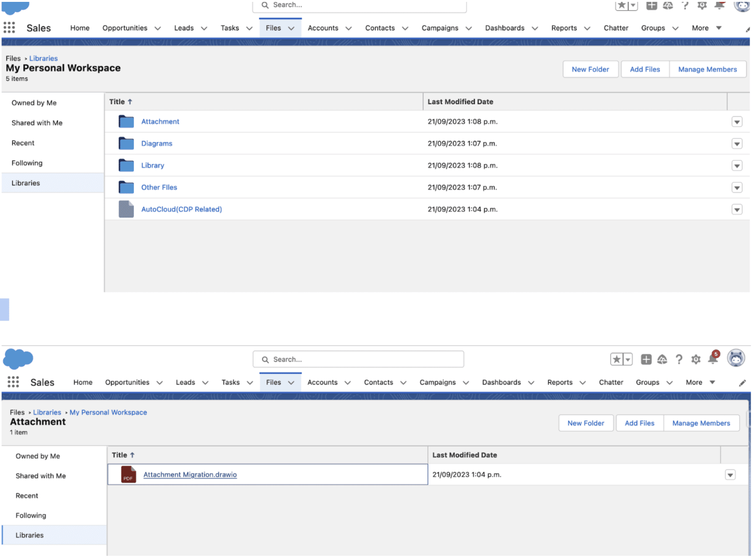
Task: Expand the Files tab dropdown chevron
Action: pos(292,28)
